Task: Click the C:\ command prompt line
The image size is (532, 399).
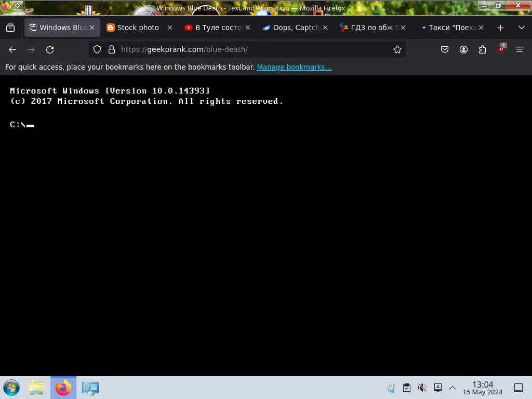Action: [22, 125]
